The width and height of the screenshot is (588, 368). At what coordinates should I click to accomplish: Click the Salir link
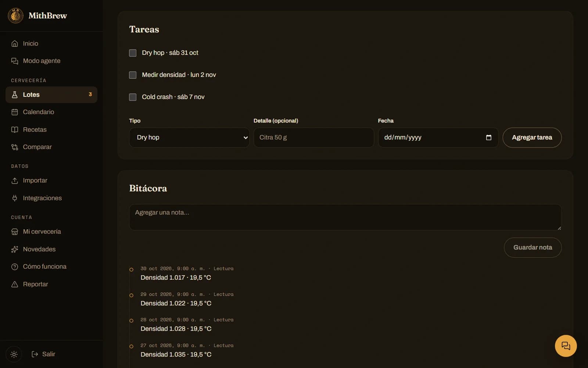click(43, 354)
